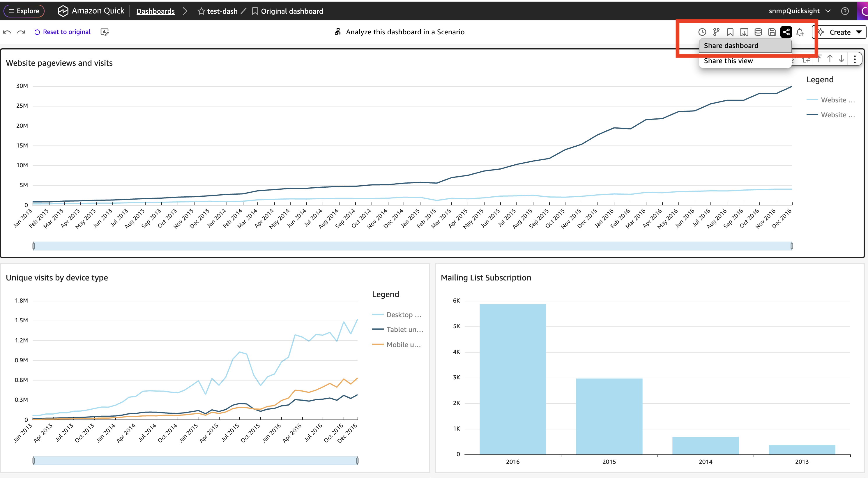868x478 pixels.
Task: Click the pageviews chart range slider
Action: 412,246
